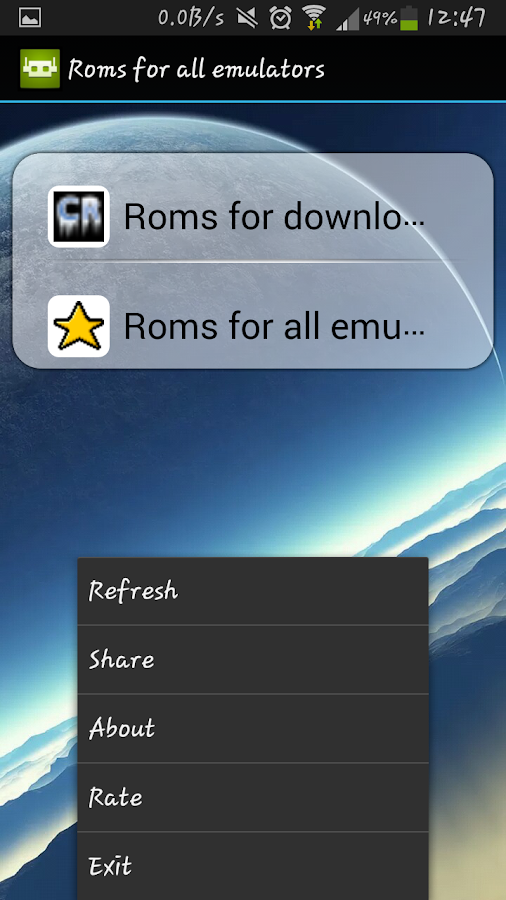Tap the battery indicator icon
The image size is (506, 900).
409,18
